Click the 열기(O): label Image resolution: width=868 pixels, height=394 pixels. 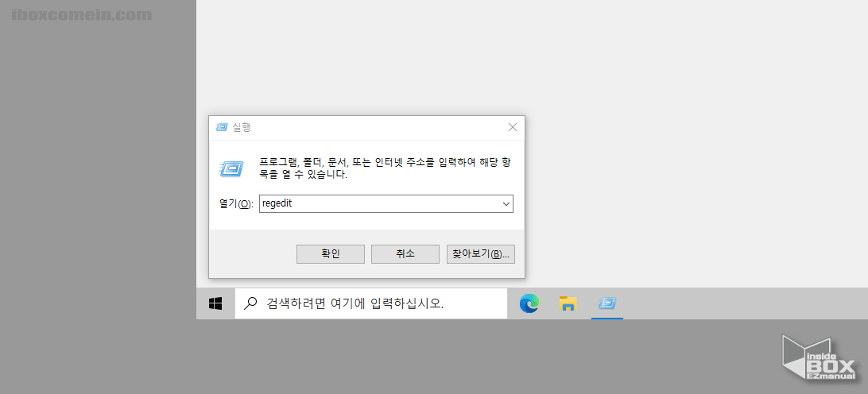click(236, 203)
